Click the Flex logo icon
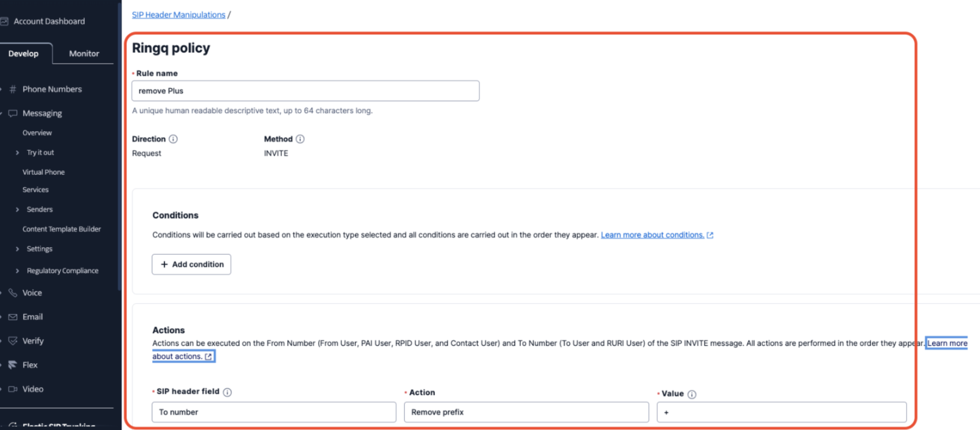The width and height of the screenshot is (980, 430). (x=12, y=365)
